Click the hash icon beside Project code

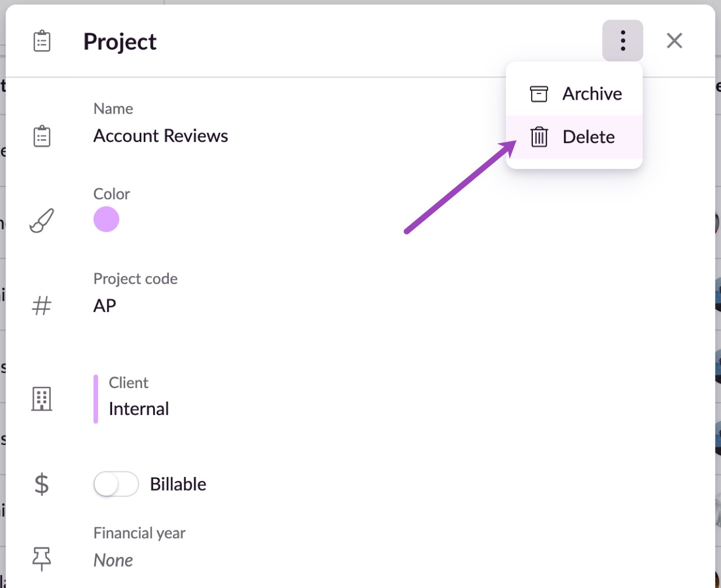coord(42,306)
